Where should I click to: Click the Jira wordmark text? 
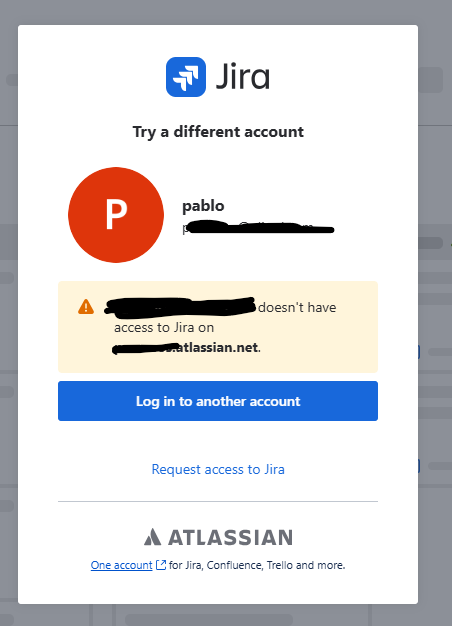click(x=243, y=77)
